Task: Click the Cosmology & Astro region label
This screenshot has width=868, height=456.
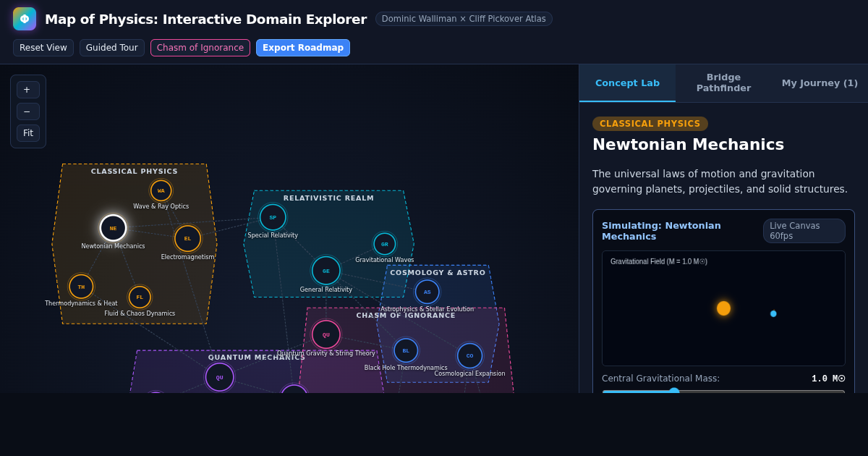Action: [x=438, y=273]
